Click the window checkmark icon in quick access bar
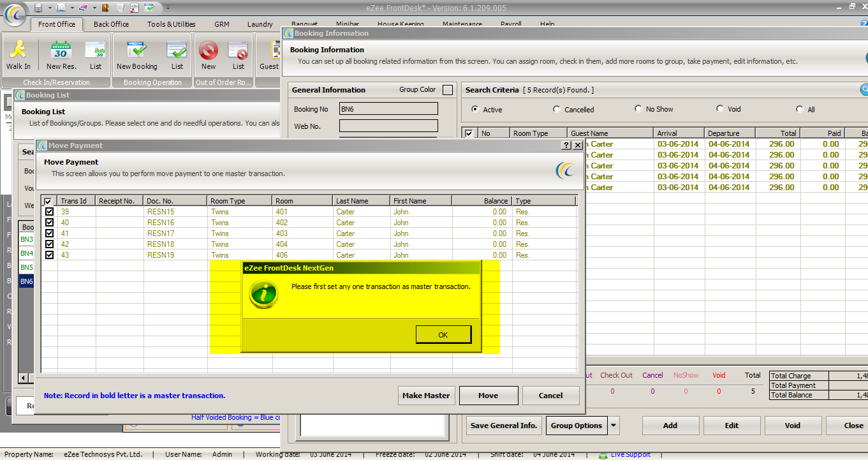Image resolution: width=868 pixels, height=460 pixels. click(x=149, y=8)
